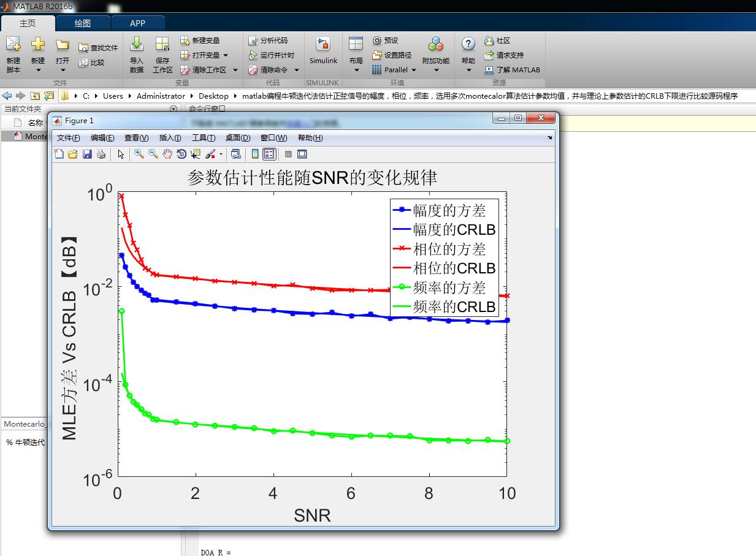Click 比较 (Compare) in ribbon

coord(91,62)
